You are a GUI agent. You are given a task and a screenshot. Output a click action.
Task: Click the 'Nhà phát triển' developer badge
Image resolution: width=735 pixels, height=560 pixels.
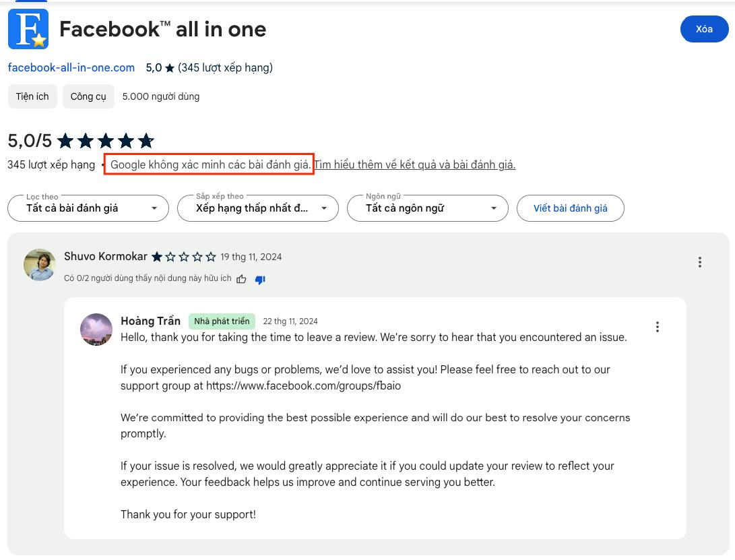(x=222, y=321)
